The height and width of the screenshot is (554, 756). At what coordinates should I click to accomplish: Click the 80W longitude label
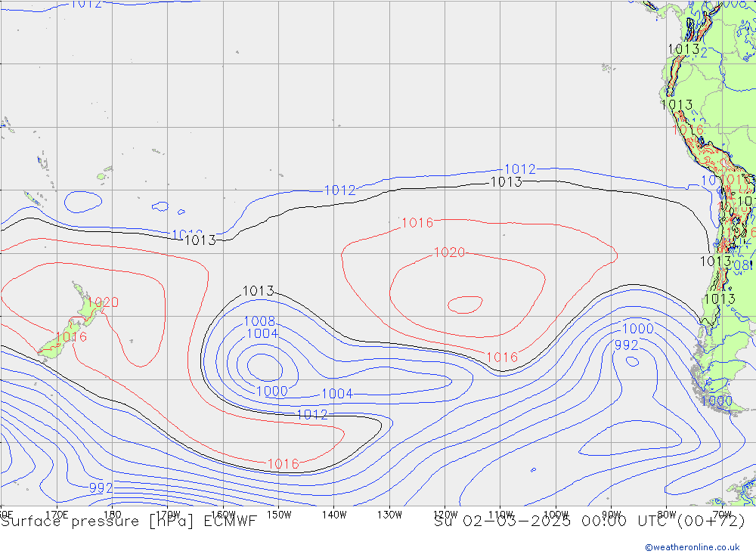click(x=666, y=515)
